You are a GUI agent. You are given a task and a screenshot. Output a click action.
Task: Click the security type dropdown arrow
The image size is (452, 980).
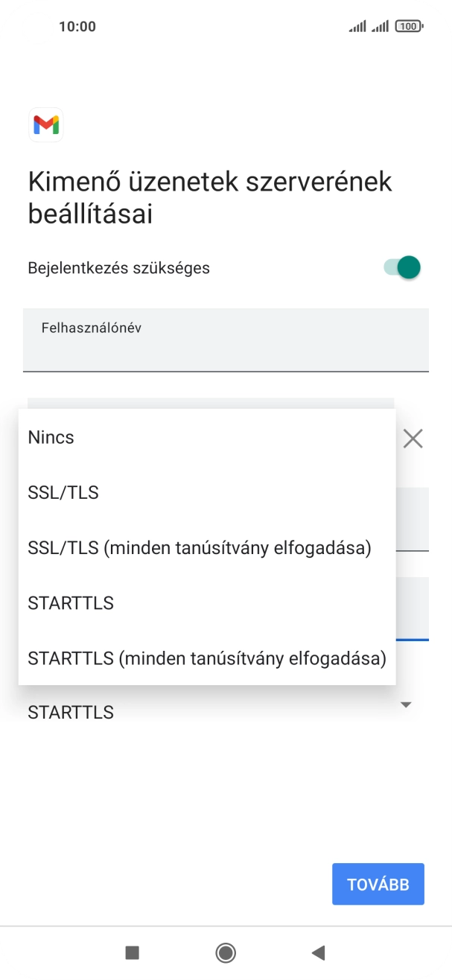click(406, 704)
